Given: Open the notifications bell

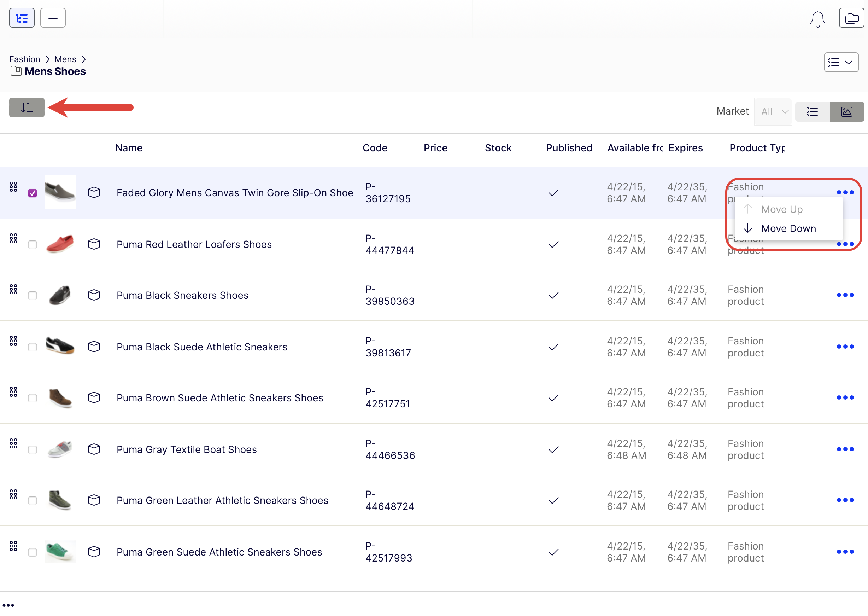Looking at the screenshot, I should (x=817, y=19).
